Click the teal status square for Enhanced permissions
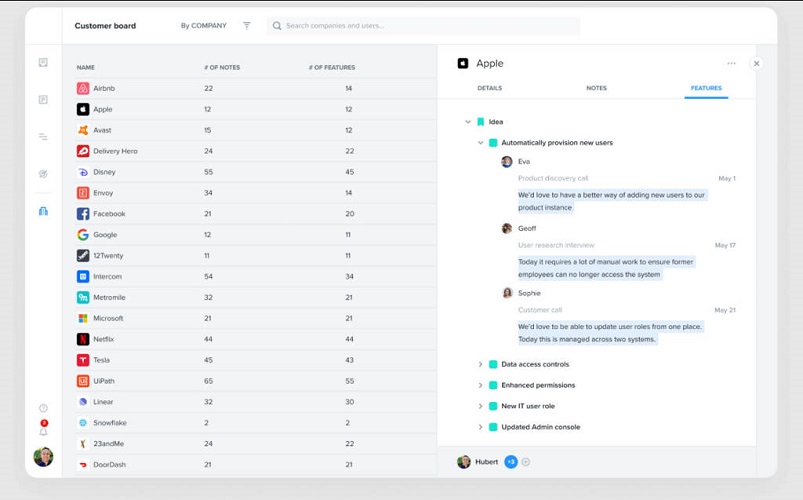The image size is (803, 500). [493, 385]
